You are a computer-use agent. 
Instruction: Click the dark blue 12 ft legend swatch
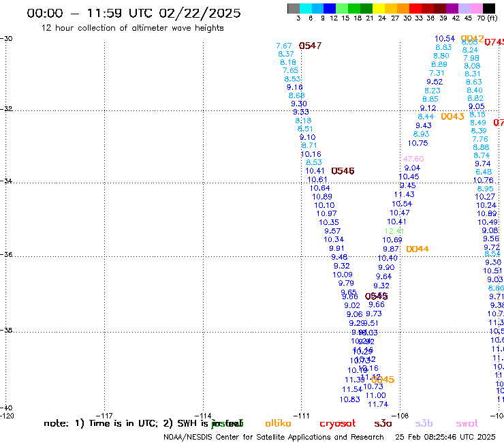330,8
